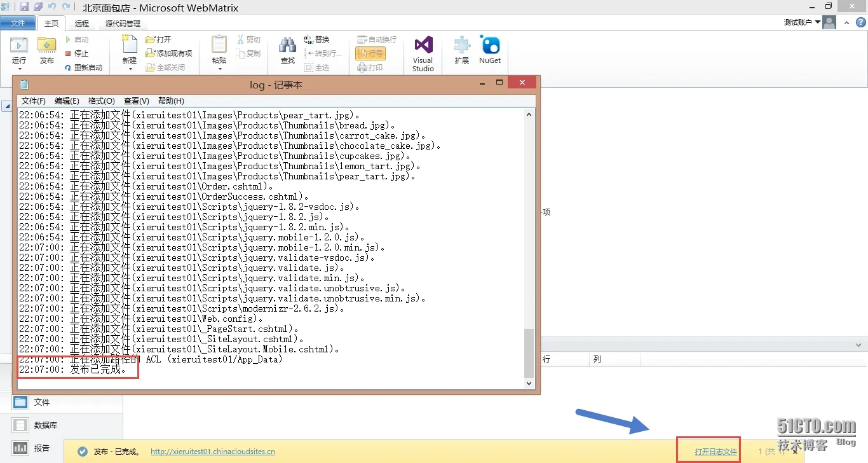Screen dimensions: 868x463
Task: Click Notepad scrollbar down arrow
Action: pos(529,384)
